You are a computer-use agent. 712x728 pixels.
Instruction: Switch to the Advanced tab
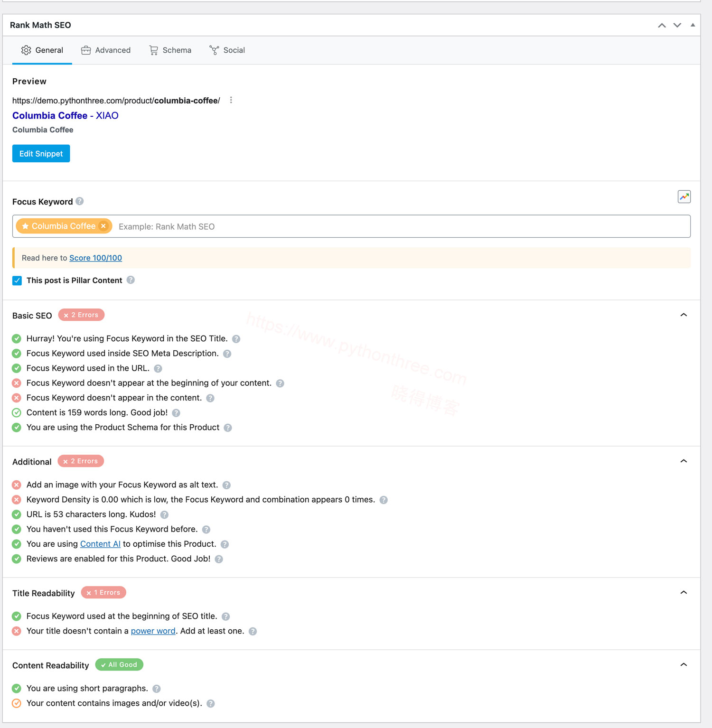[x=106, y=50]
